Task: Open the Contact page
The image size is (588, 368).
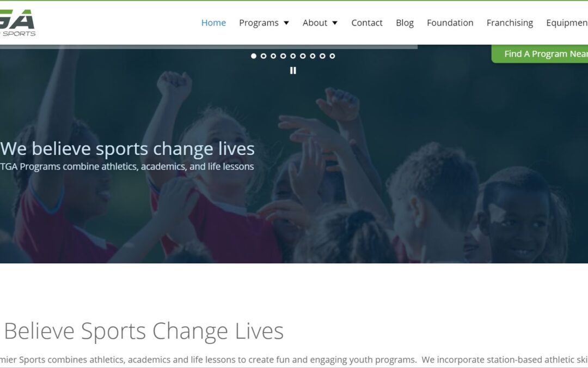Action: [367, 22]
